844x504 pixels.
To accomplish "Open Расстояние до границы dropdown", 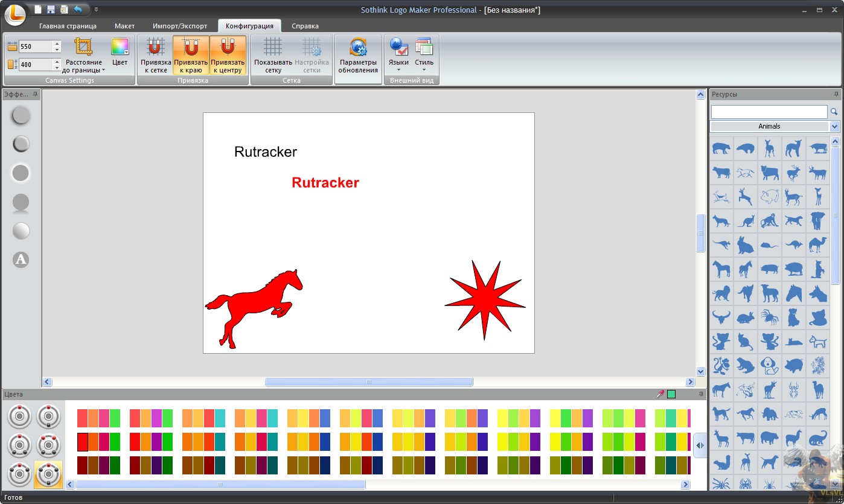I will [83, 56].
